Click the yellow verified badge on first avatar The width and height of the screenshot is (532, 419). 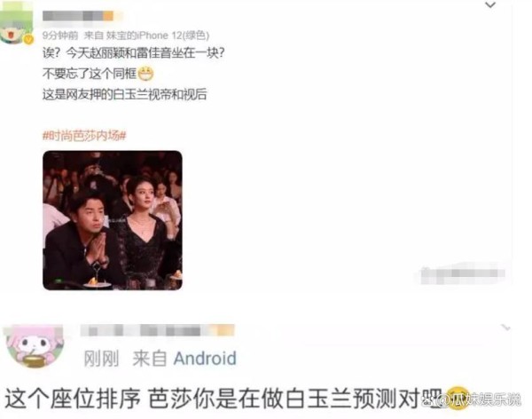[29, 40]
